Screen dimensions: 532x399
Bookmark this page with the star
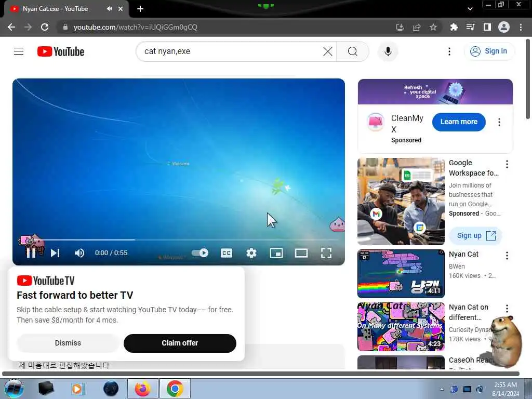click(433, 27)
